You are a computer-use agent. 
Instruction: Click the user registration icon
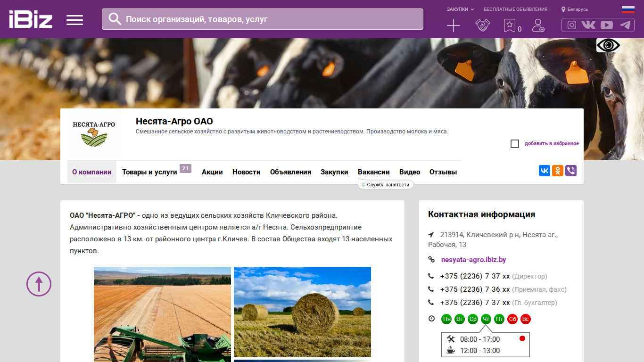(538, 25)
